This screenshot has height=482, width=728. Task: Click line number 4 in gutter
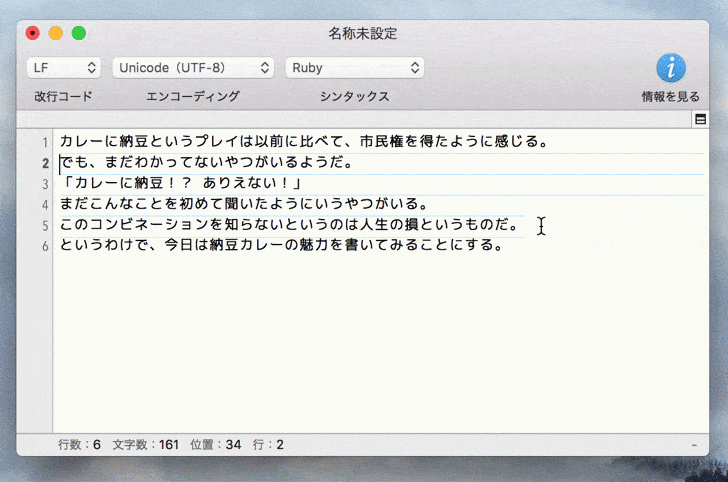point(45,205)
